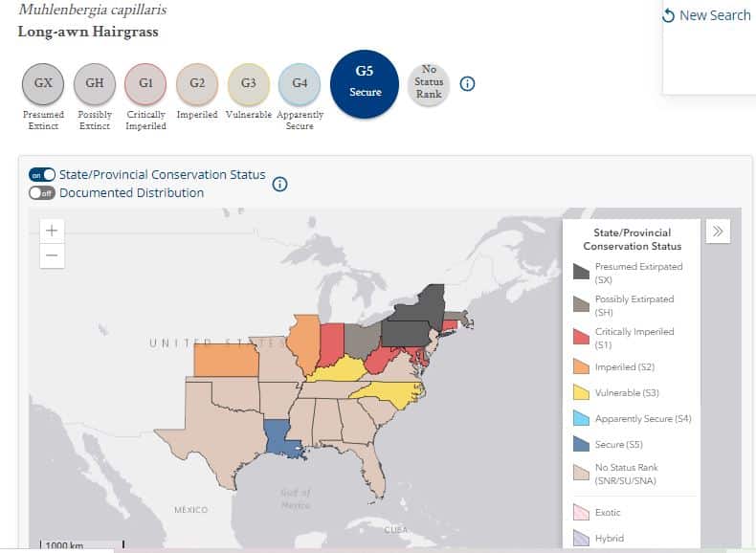Click dark gray New York on the map
The width and height of the screenshot is (756, 553).
[x=424, y=306]
